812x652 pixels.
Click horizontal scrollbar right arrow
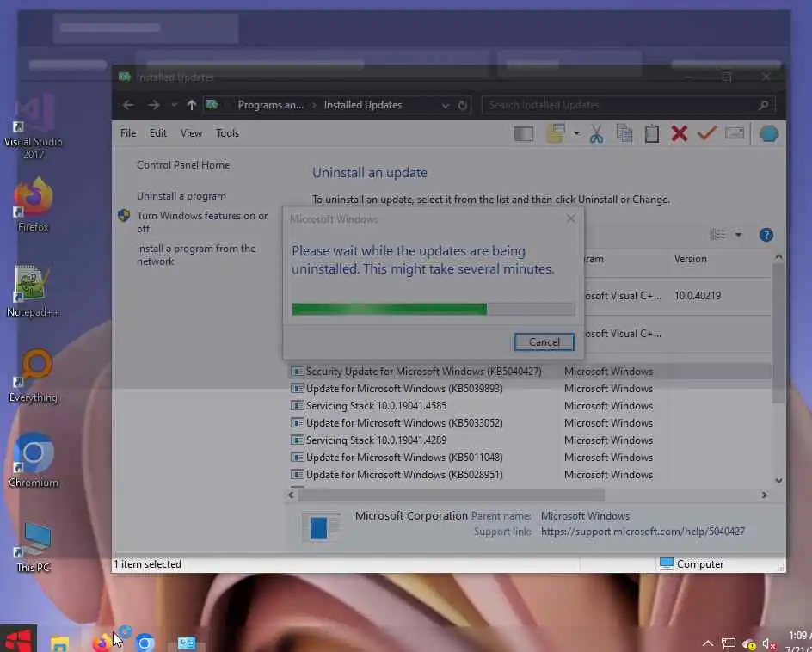pos(765,495)
